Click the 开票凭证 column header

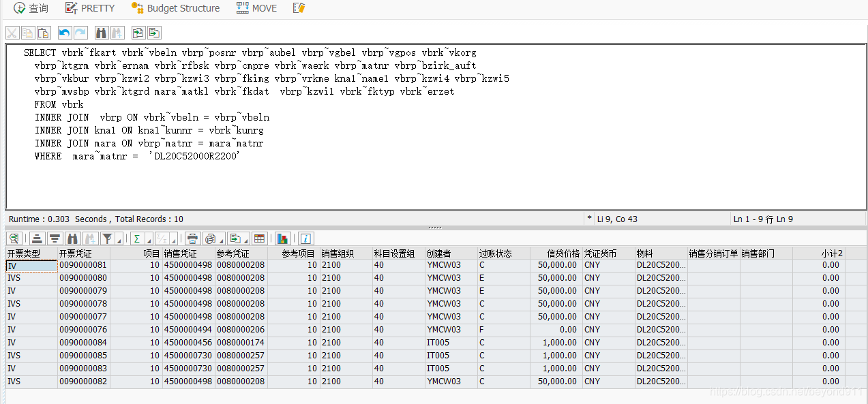(x=84, y=253)
